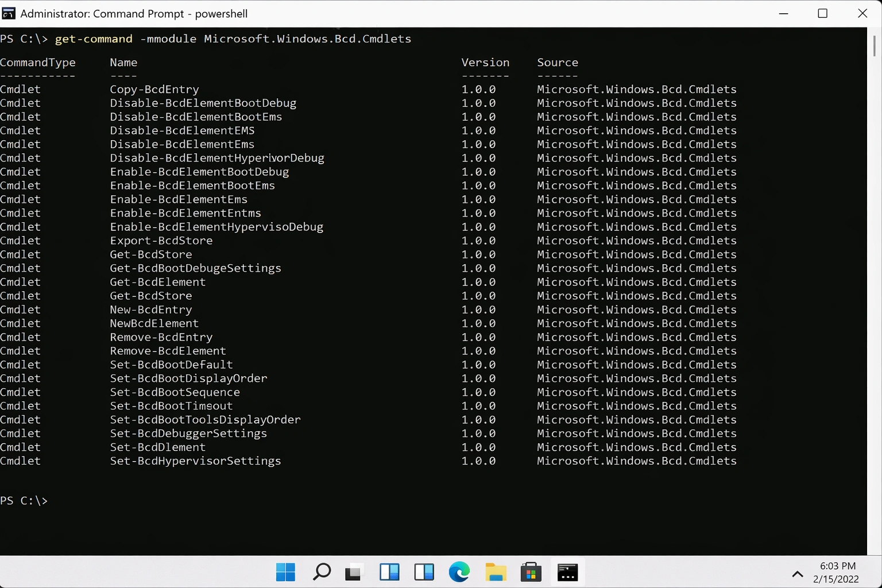Click the Copy-BcdEntry cmdlet name
This screenshot has height=588, width=882.
(x=154, y=89)
